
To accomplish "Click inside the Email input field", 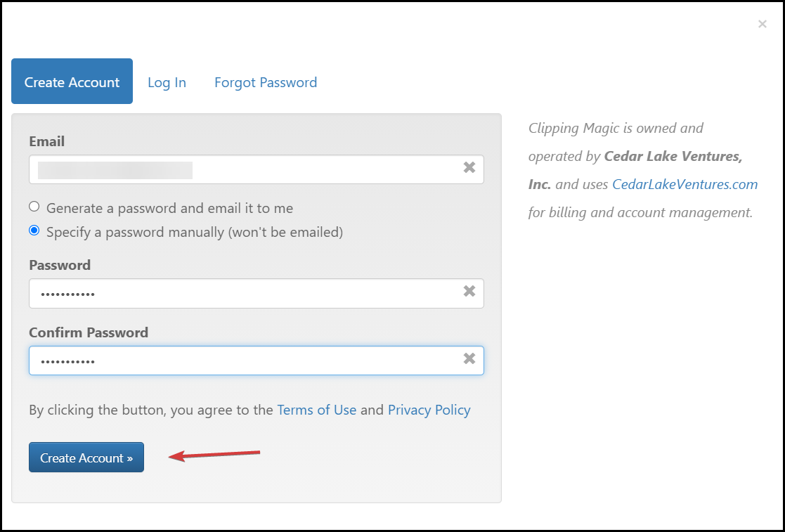I will point(246,169).
